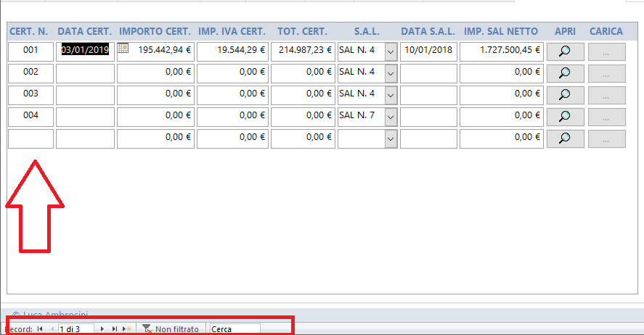Click the TOT. CERT. column header
Image resolution: width=644 pixels, height=335 pixels.
(x=302, y=32)
